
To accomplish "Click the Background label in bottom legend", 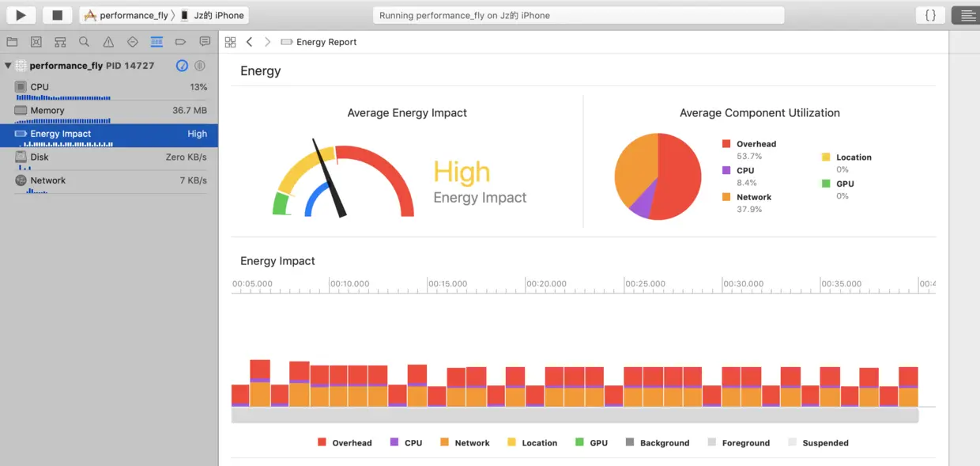I will [665, 443].
